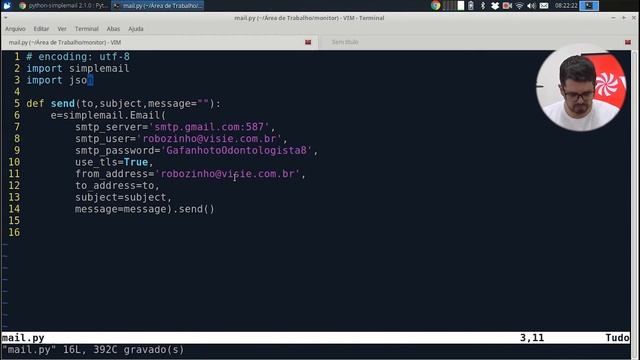
Task: Click the red screen recorder camera icon
Action: pos(507,5)
